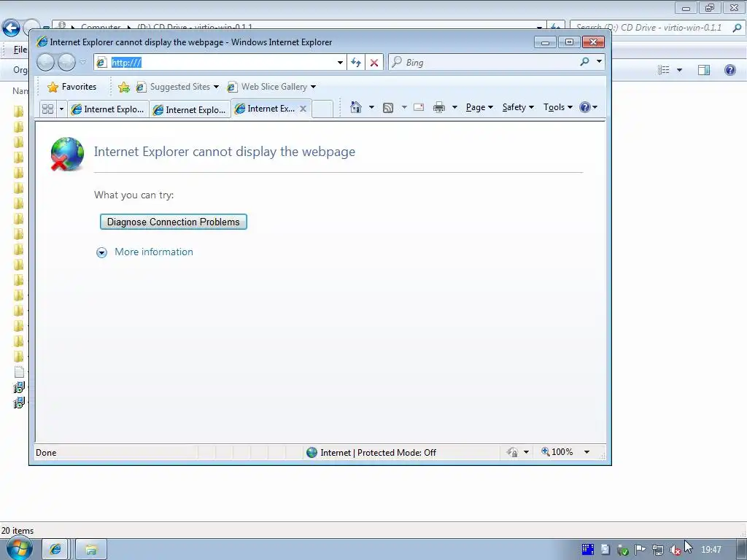The height and width of the screenshot is (560, 747).
Task: Click the Windows Start orb
Action: pyautogui.click(x=18, y=549)
